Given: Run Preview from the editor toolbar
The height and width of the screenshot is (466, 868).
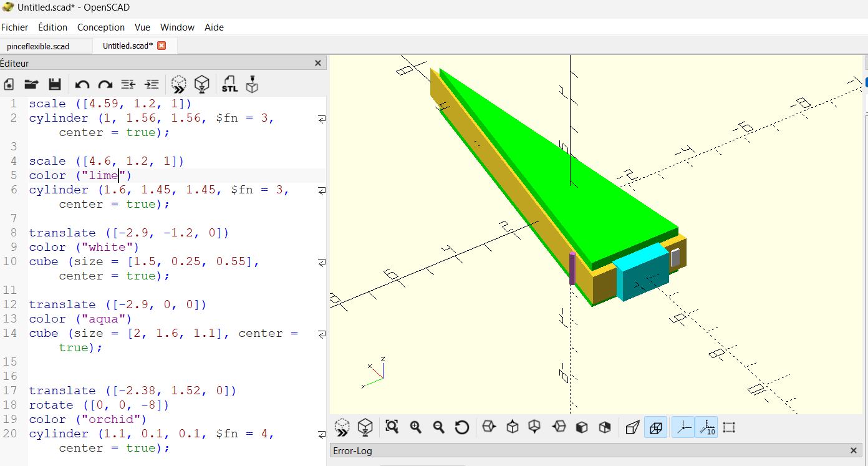Looking at the screenshot, I should [179, 84].
